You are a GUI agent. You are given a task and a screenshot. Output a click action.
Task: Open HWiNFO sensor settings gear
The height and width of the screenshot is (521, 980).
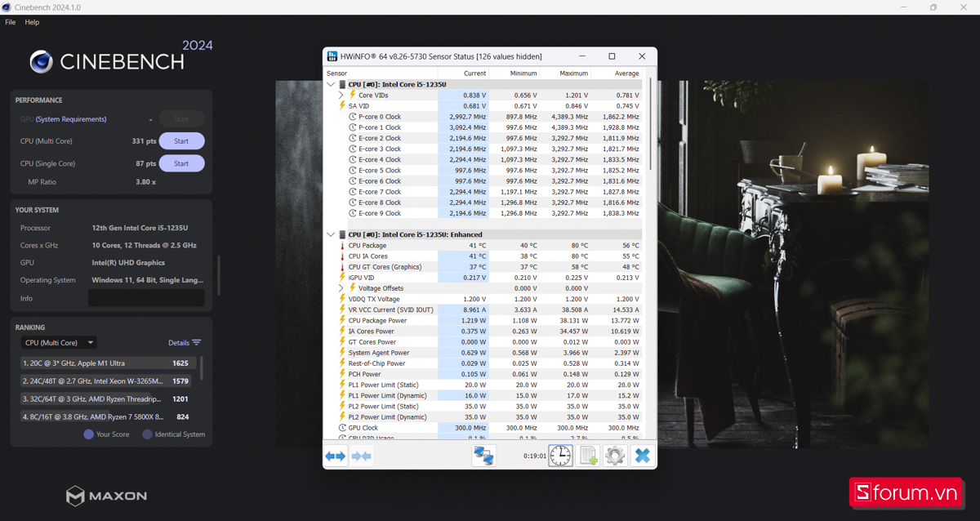(615, 456)
